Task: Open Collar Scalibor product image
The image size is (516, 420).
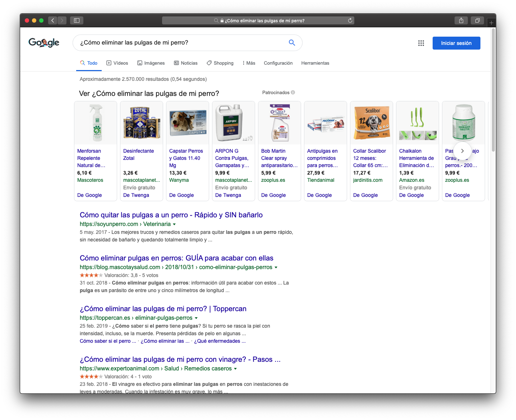Action: (372, 123)
